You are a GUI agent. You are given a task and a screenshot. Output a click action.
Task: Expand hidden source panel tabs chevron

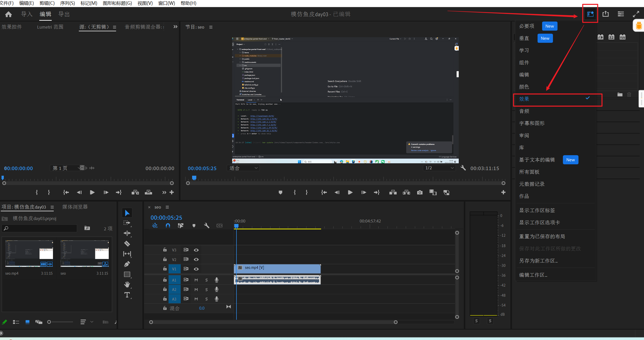[x=175, y=27]
